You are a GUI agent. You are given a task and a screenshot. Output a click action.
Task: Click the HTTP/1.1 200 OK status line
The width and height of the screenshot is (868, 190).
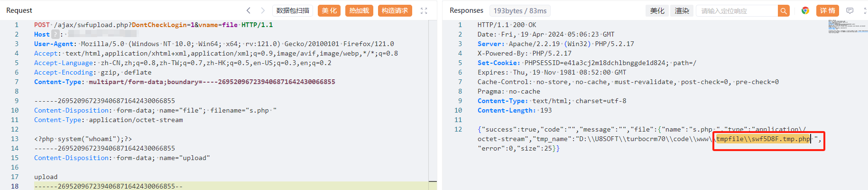(507, 25)
